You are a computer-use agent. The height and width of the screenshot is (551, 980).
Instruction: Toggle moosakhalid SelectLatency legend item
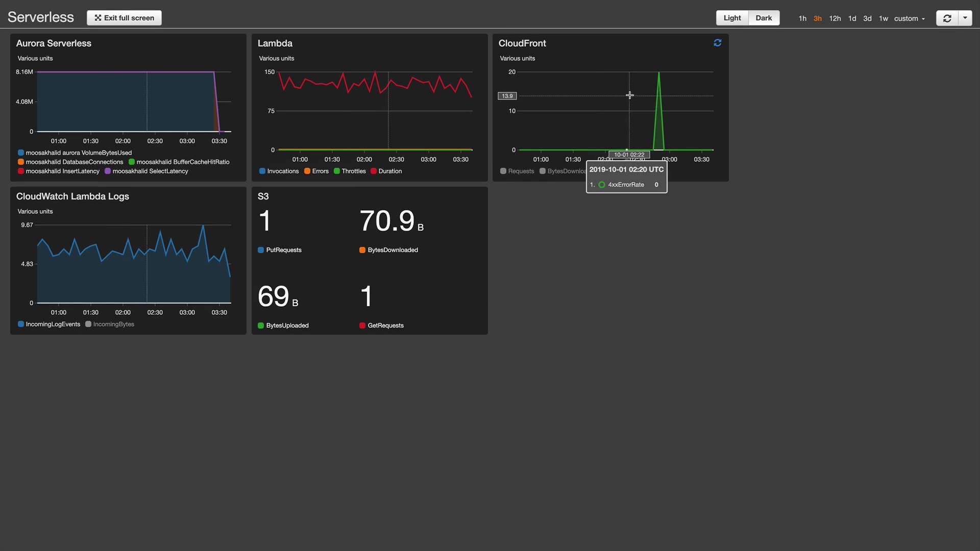(150, 171)
